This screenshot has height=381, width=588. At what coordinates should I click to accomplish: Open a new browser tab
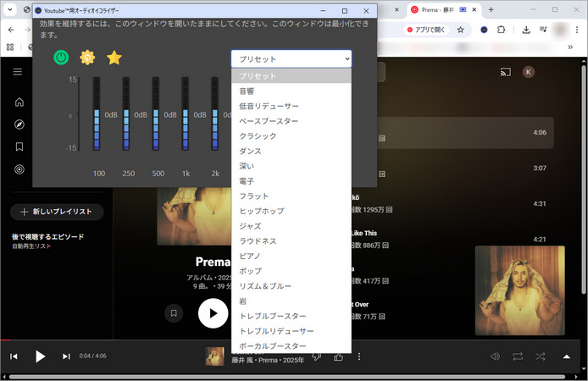[x=491, y=10]
